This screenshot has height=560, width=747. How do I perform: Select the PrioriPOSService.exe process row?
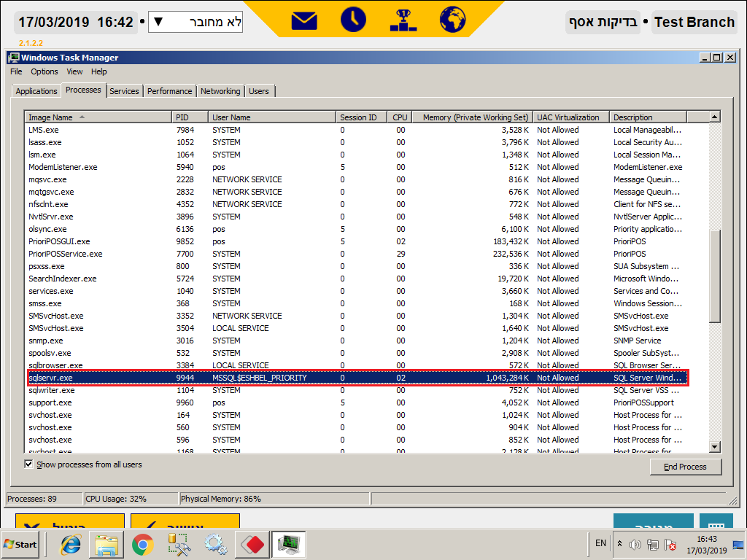pos(356,254)
